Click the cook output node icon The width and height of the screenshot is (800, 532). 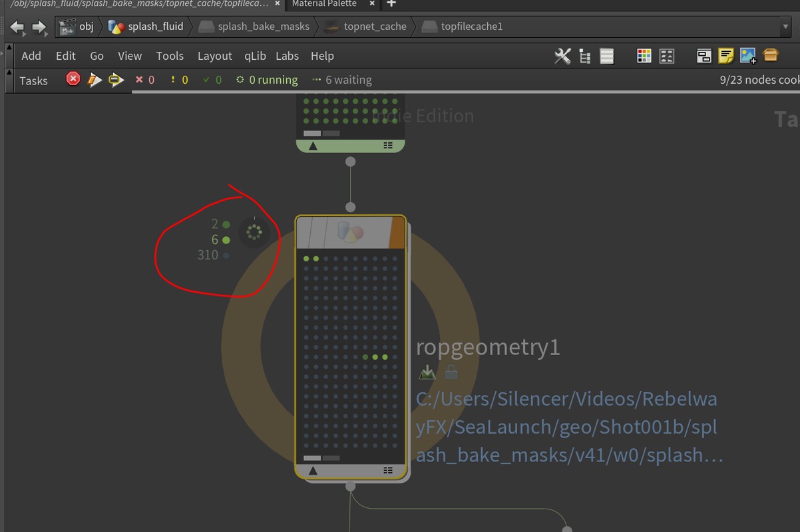(116, 80)
